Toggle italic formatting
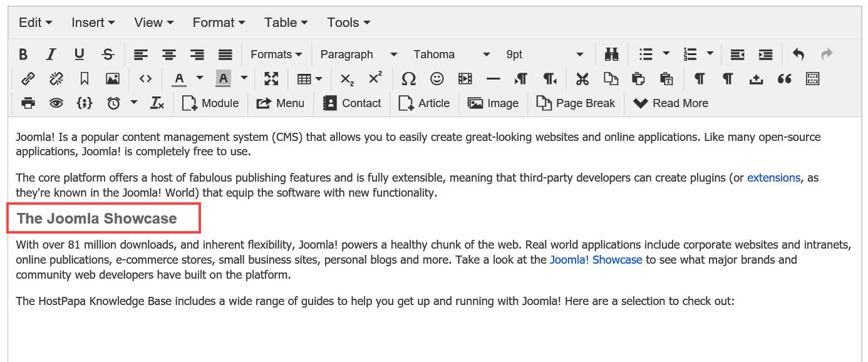The width and height of the screenshot is (868, 362). 51,54
